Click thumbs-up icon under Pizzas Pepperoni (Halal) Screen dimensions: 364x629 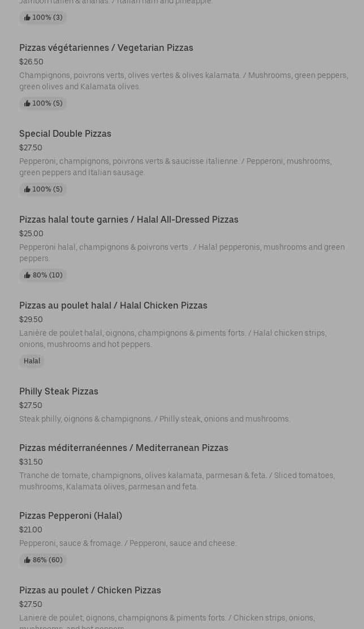point(27,560)
